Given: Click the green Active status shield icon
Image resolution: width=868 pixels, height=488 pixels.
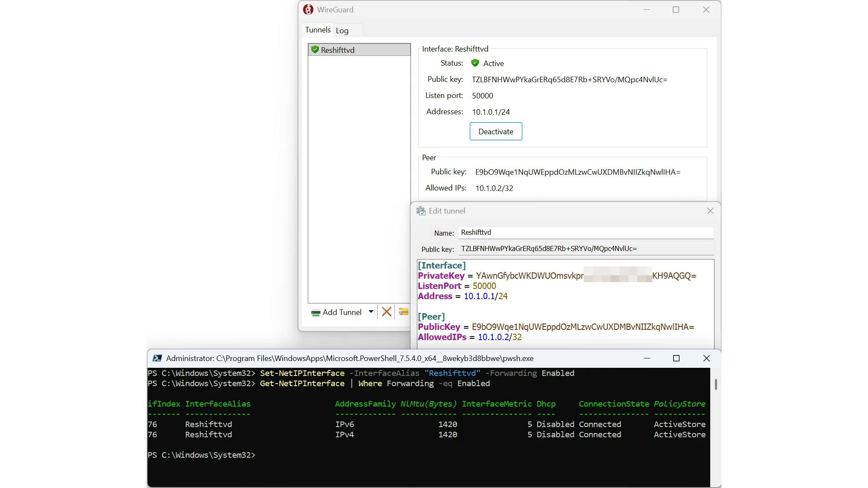Looking at the screenshot, I should pyautogui.click(x=475, y=63).
